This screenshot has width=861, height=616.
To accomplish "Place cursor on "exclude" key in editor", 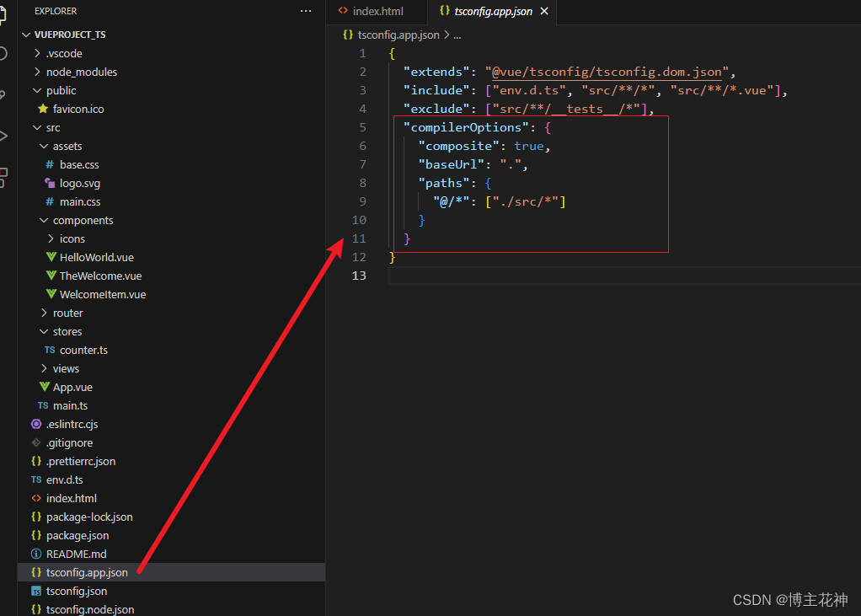I will click(436, 109).
